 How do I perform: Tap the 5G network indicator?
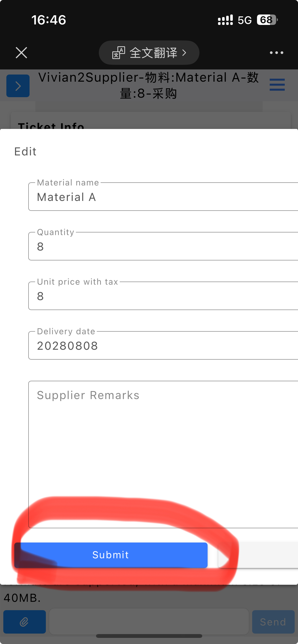click(245, 20)
